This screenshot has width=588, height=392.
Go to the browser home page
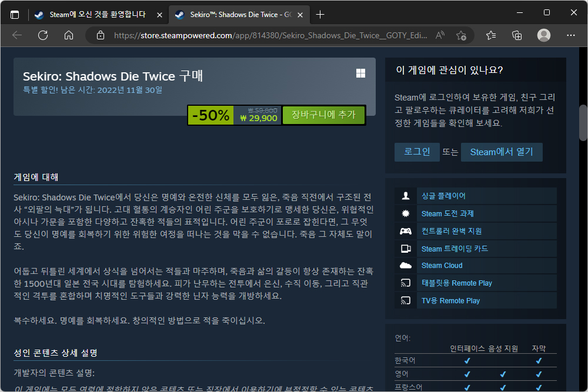click(69, 35)
